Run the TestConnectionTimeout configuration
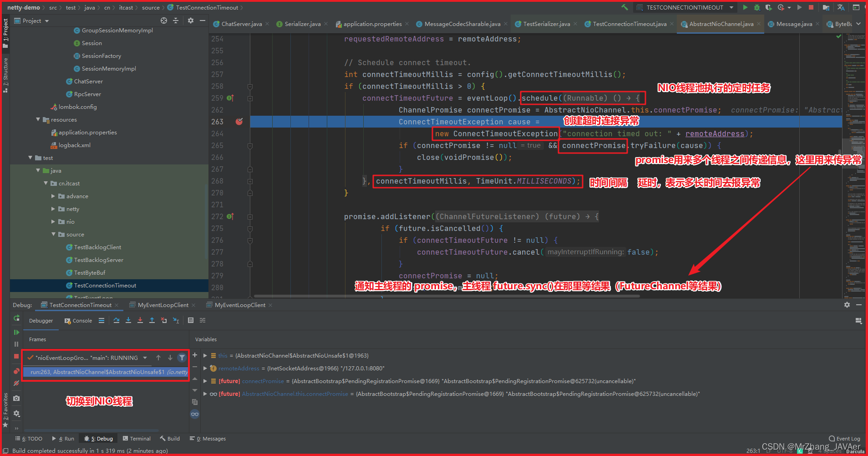This screenshot has height=456, width=868. pyautogui.click(x=745, y=7)
